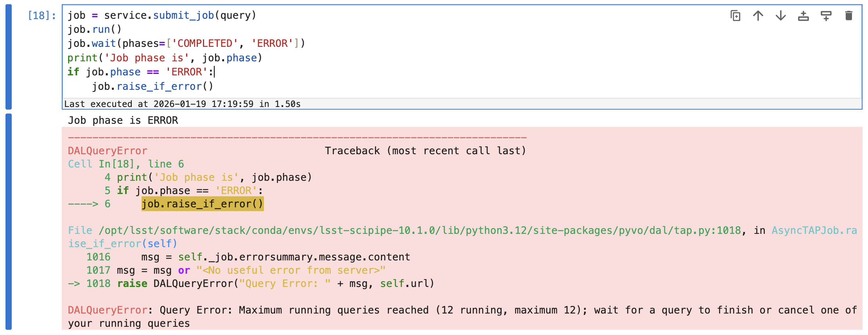
Task: Place cursor on the job.run() line
Action: click(x=94, y=30)
